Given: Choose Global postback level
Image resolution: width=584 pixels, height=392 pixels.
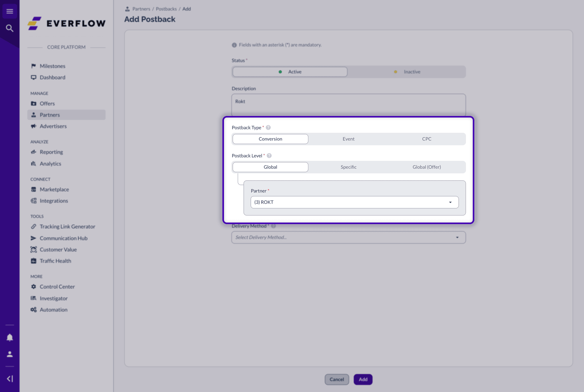Looking at the screenshot, I should (270, 167).
